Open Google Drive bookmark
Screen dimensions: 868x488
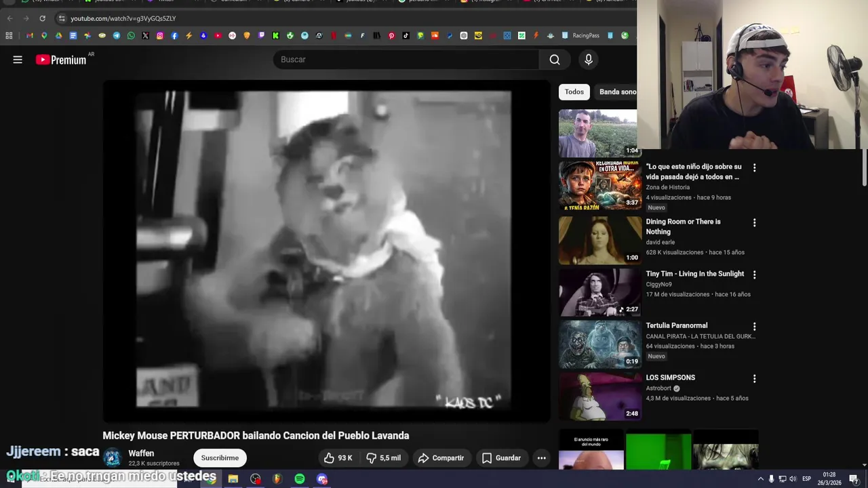pos(59,35)
